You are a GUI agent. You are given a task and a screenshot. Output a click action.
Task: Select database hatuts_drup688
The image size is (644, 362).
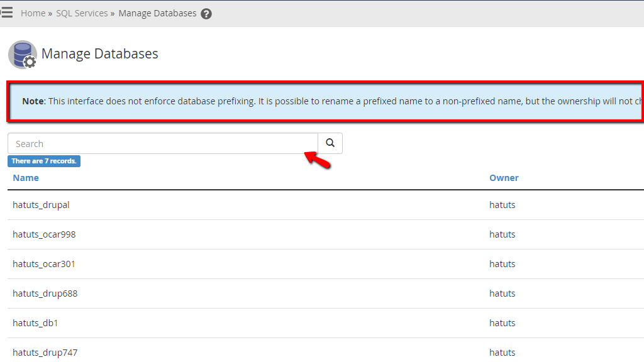[45, 293]
